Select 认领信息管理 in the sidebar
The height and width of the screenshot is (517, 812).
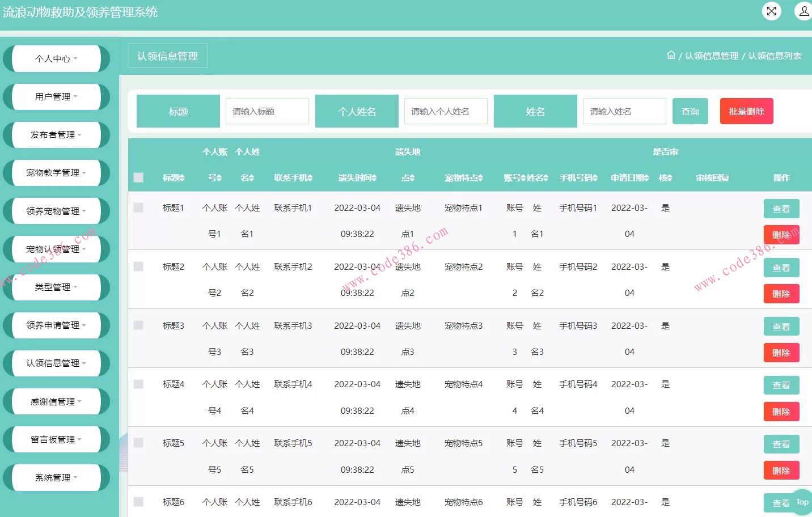(x=55, y=363)
